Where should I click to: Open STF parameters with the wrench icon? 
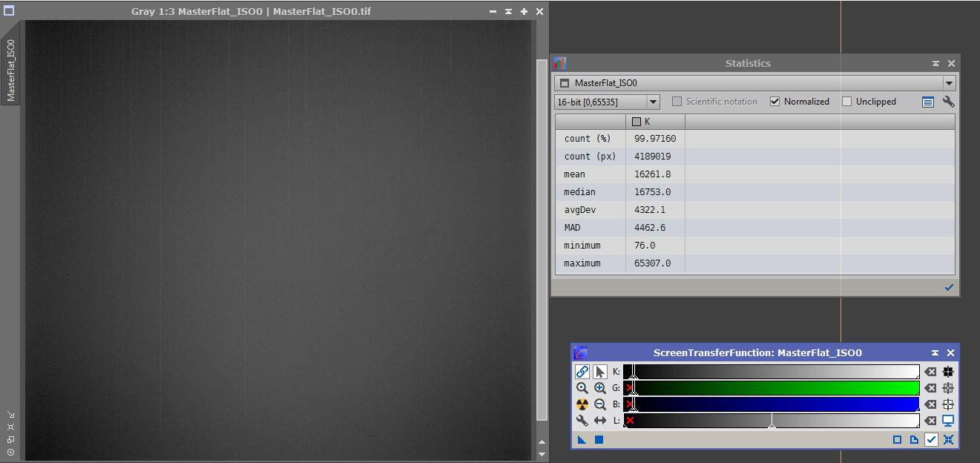(582, 421)
